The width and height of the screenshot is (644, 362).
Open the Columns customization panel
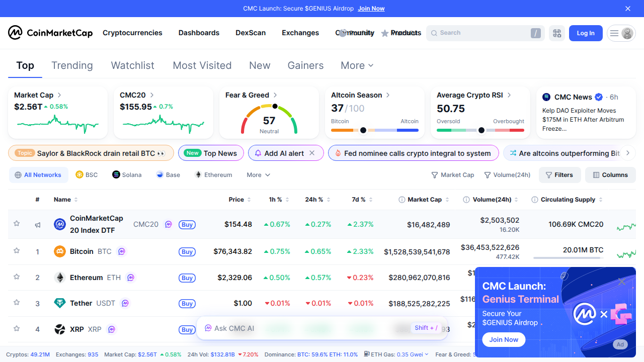pyautogui.click(x=610, y=174)
